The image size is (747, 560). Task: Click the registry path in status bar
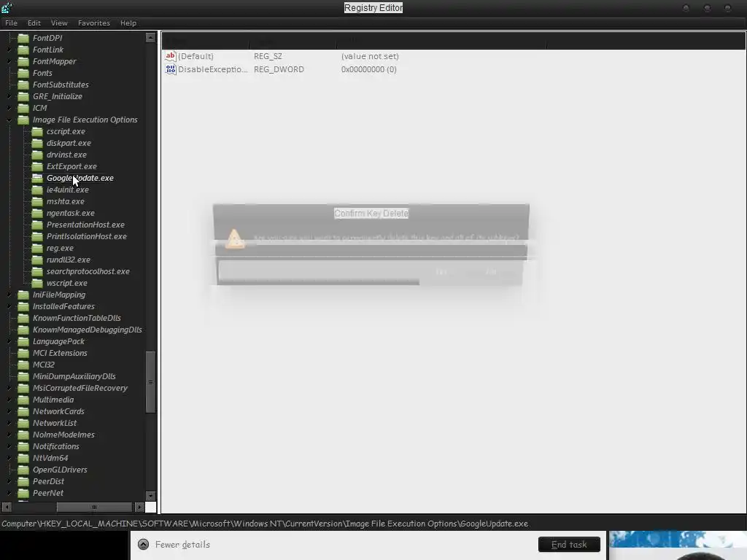(x=265, y=524)
